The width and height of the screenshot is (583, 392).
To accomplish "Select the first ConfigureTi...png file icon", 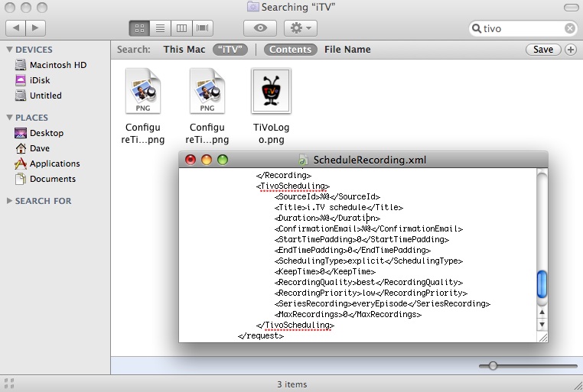I will [x=143, y=91].
